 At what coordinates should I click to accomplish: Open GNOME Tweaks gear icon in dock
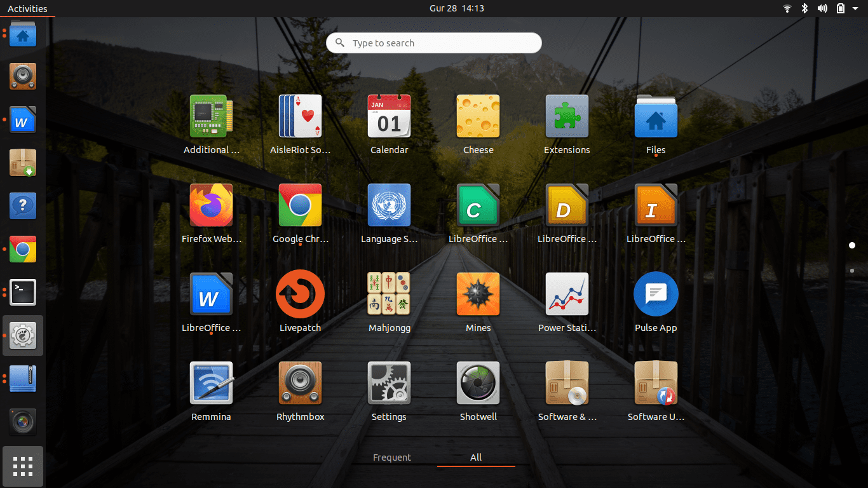[23, 335]
